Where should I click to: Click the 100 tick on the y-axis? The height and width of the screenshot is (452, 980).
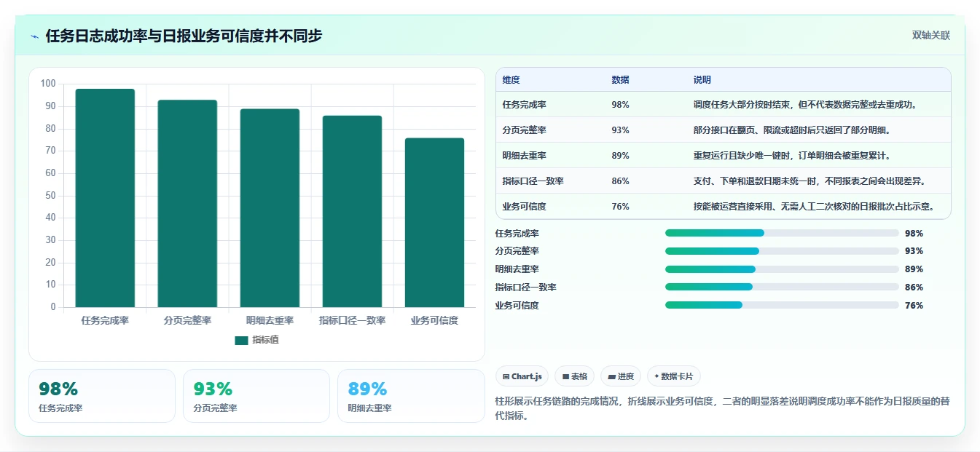(48, 84)
